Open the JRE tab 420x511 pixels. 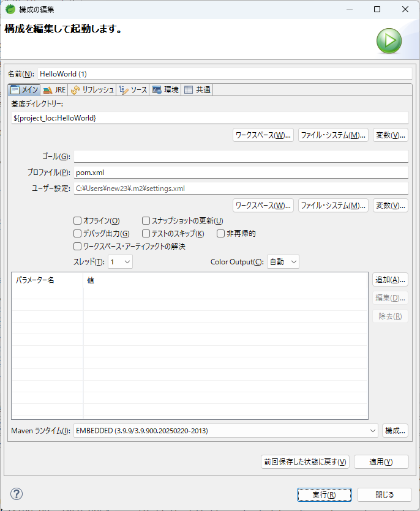[54, 90]
